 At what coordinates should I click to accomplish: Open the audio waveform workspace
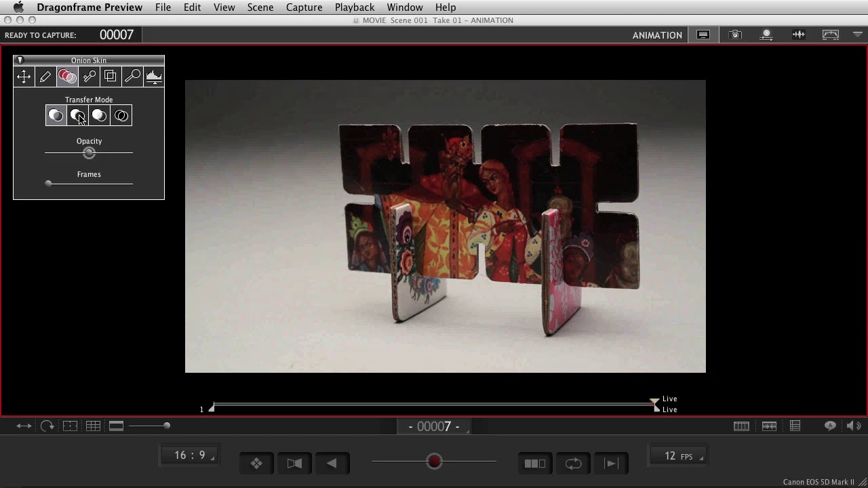tap(799, 35)
